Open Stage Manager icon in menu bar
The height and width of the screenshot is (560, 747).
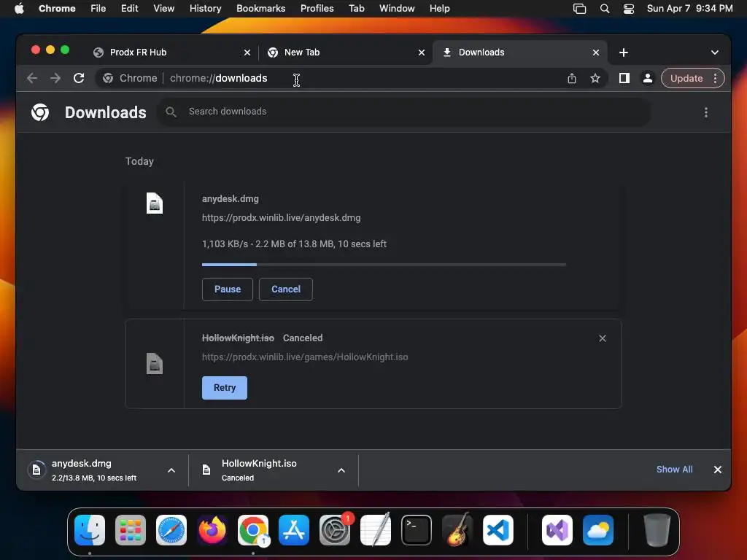579,9
